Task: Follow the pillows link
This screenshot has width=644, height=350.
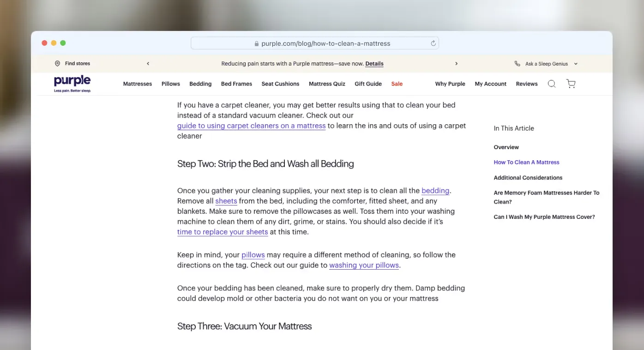Action: 253,254
